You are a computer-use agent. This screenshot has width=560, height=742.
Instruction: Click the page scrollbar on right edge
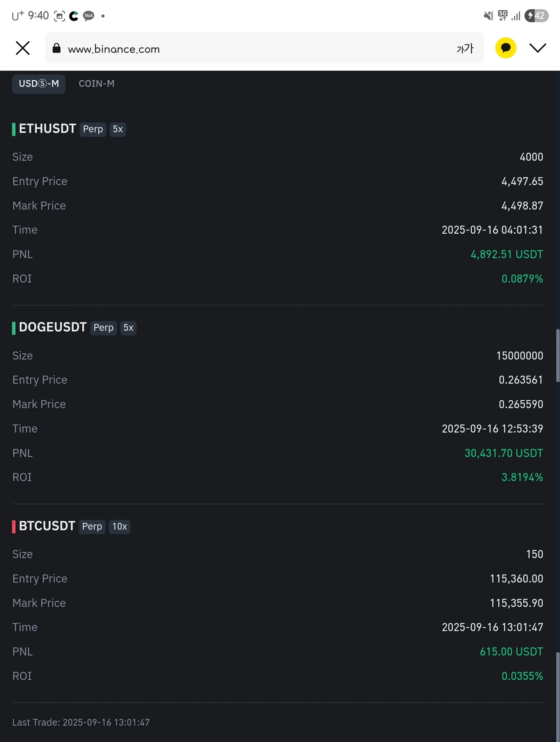point(557,356)
